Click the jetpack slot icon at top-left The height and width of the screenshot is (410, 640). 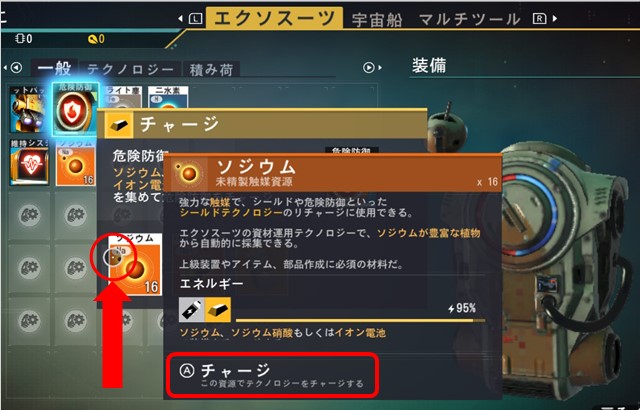[27, 109]
